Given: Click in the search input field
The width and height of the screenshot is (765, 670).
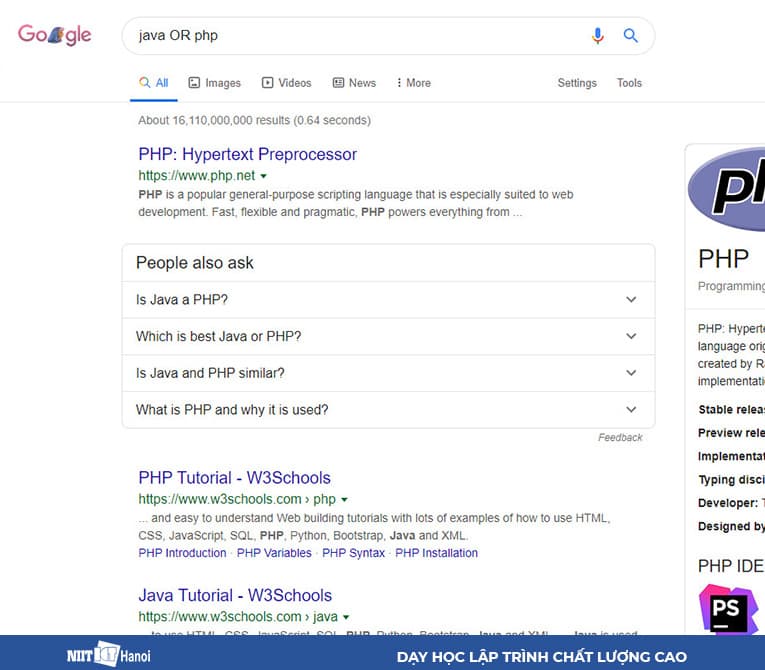Looking at the screenshot, I should click(350, 36).
